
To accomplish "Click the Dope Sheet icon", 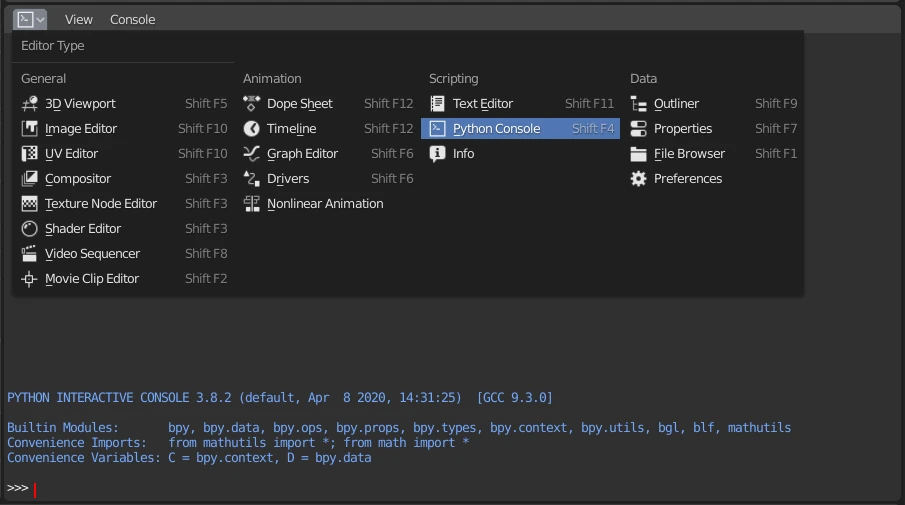I will pos(252,104).
